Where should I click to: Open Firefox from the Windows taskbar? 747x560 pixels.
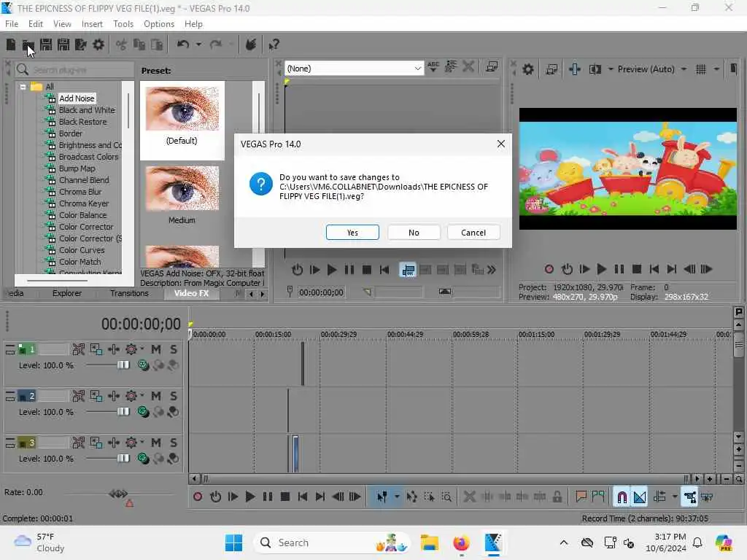pos(461,542)
